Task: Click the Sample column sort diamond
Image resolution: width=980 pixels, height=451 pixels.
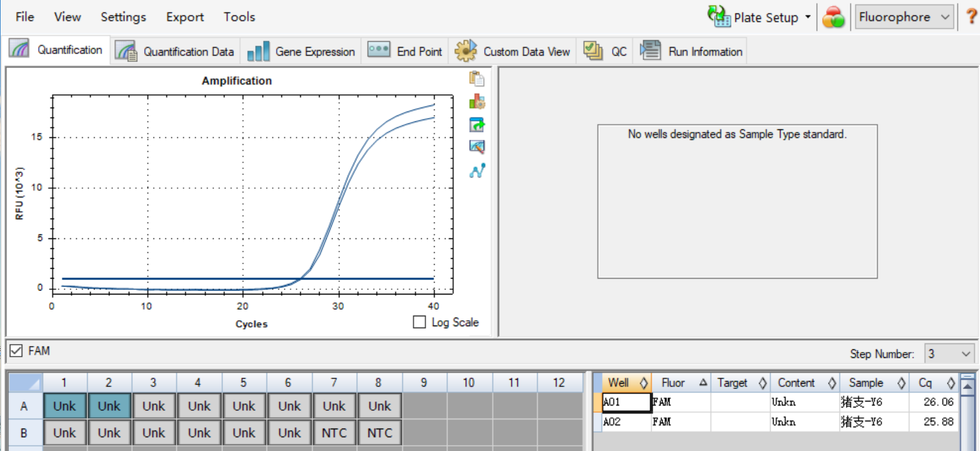Action: tap(901, 383)
